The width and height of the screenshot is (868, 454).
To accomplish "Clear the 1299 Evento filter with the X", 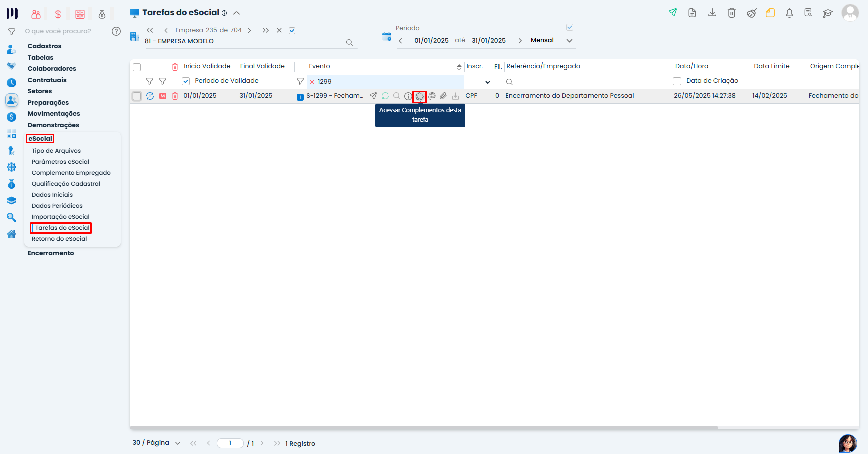I will coord(312,82).
